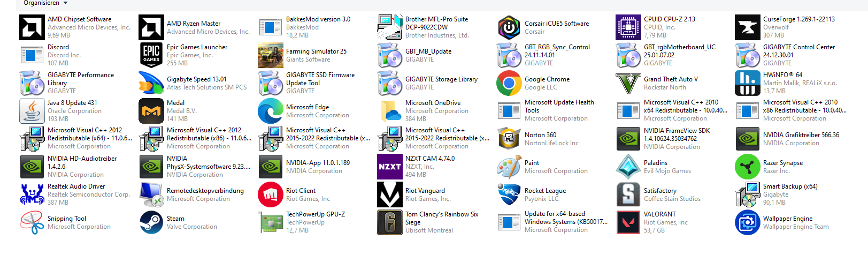
Task: Click the '53,7 GB' size under VALORANT
Action: click(655, 230)
